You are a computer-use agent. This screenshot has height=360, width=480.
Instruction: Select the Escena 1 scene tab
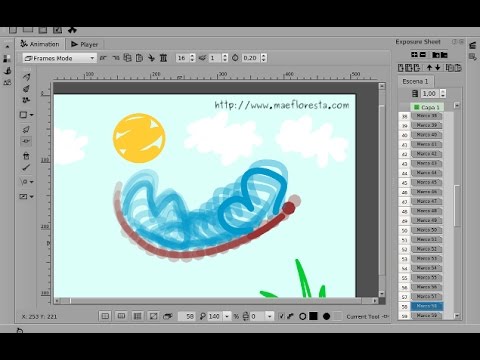tap(415, 81)
